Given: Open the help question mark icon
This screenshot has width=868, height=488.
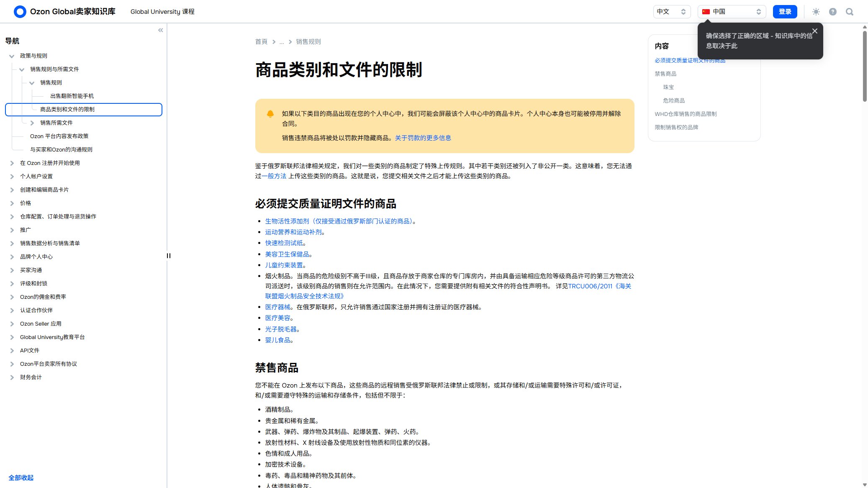Looking at the screenshot, I should click(832, 12).
